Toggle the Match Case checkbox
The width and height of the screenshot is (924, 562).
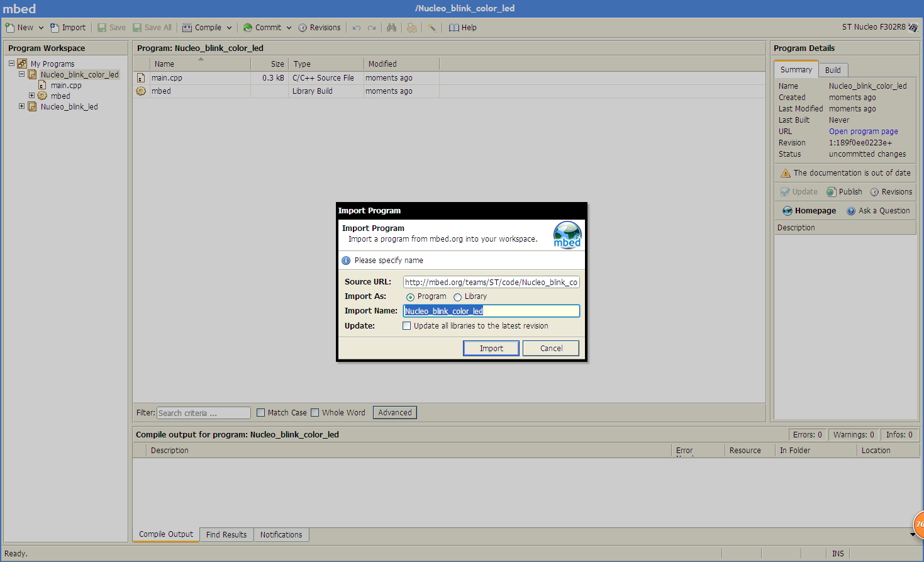[x=260, y=413]
